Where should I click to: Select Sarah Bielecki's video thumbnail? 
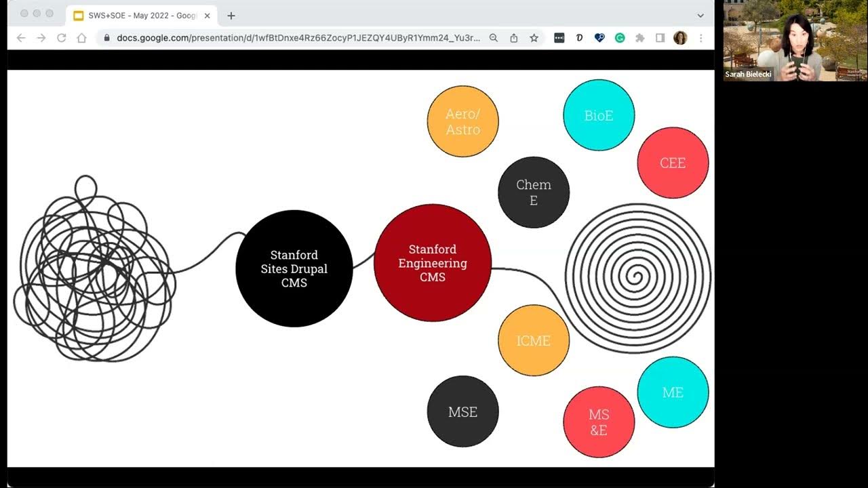(795, 41)
